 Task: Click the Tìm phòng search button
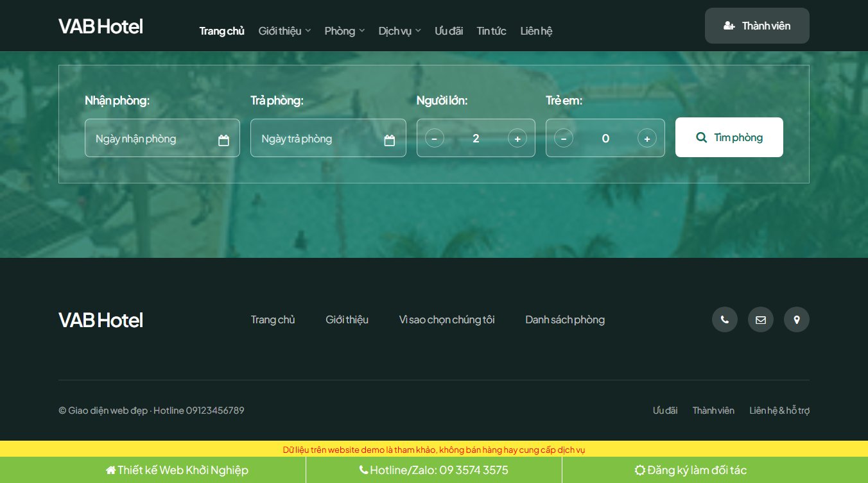[729, 137]
